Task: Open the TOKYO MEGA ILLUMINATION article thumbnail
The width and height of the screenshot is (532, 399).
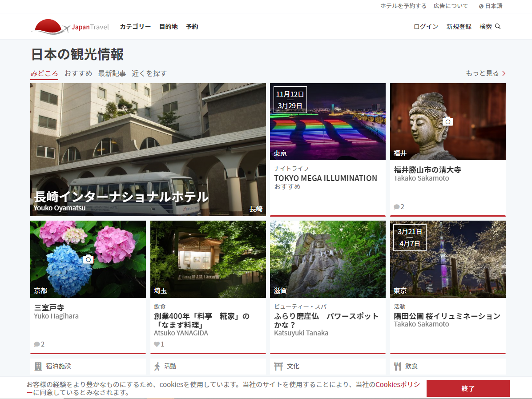Action: pos(327,121)
